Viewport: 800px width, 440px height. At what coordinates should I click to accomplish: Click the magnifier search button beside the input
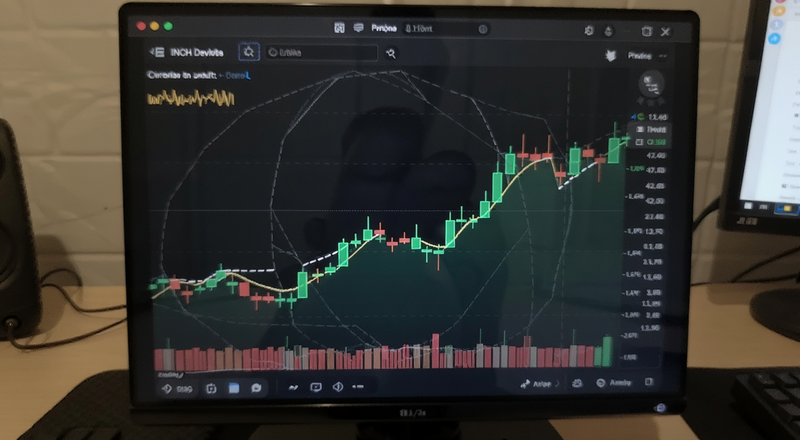[x=391, y=53]
